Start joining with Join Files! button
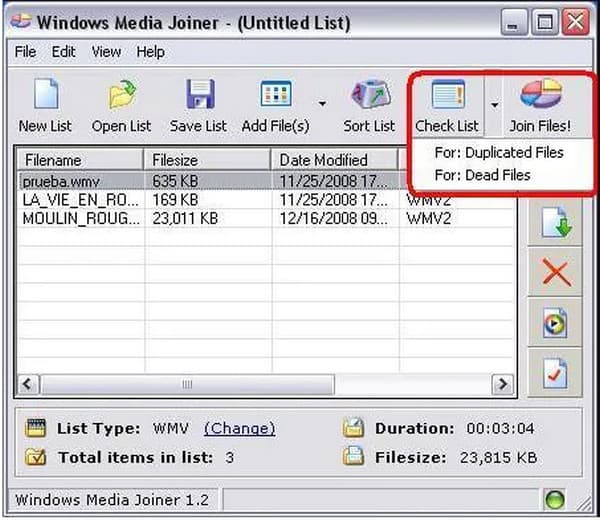The height and width of the screenshot is (521, 600). point(540,105)
